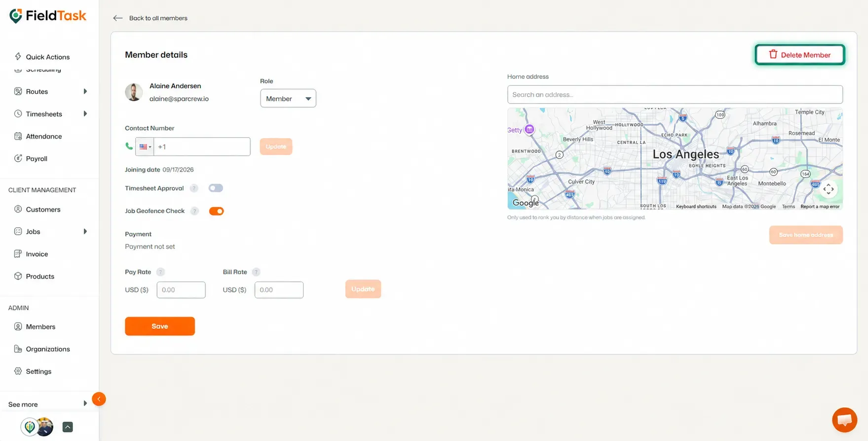Viewport: 868px width, 441px height.
Task: Click the Invoice document icon
Action: click(x=18, y=254)
